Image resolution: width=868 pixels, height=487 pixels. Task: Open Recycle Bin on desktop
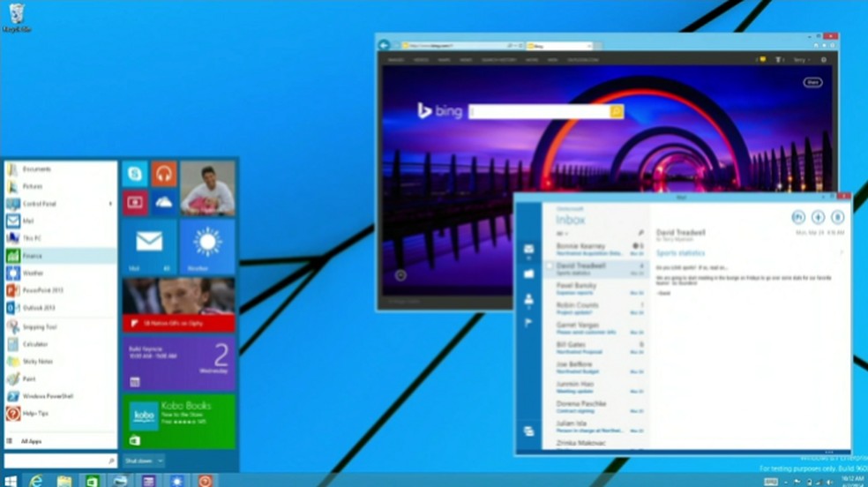(x=16, y=18)
